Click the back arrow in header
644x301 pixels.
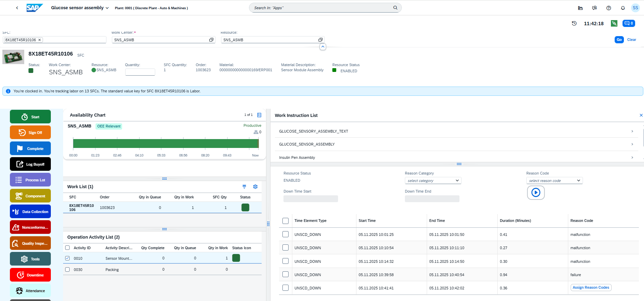(17, 8)
